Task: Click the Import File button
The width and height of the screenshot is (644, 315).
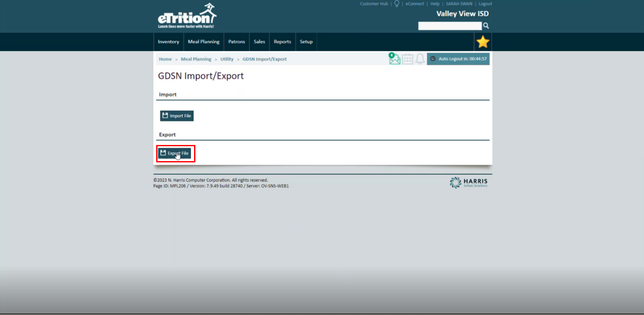Action: (x=177, y=116)
